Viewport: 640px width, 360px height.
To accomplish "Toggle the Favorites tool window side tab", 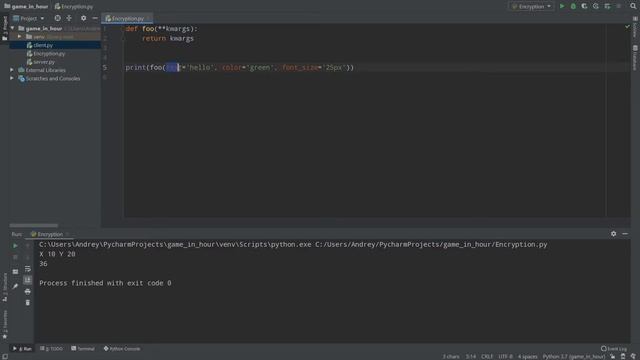I will point(5,324).
